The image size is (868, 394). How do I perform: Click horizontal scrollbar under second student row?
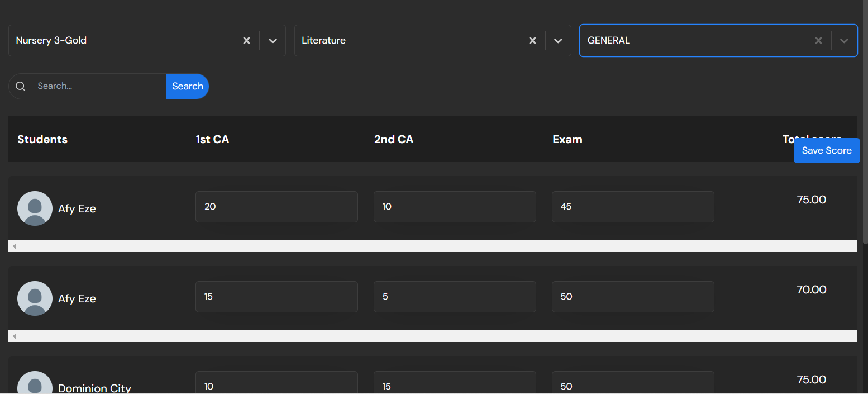(432, 336)
